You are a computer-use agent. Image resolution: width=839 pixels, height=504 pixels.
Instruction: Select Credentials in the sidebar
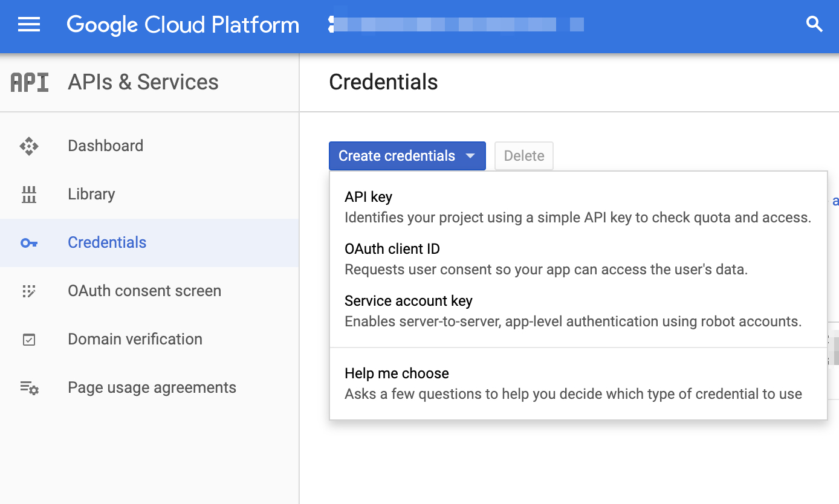point(149,243)
